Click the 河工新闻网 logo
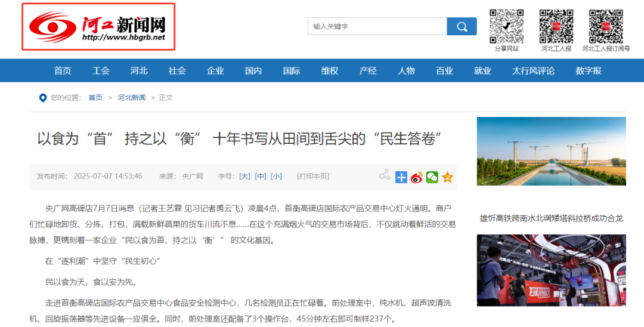644x327 pixels. [99, 27]
